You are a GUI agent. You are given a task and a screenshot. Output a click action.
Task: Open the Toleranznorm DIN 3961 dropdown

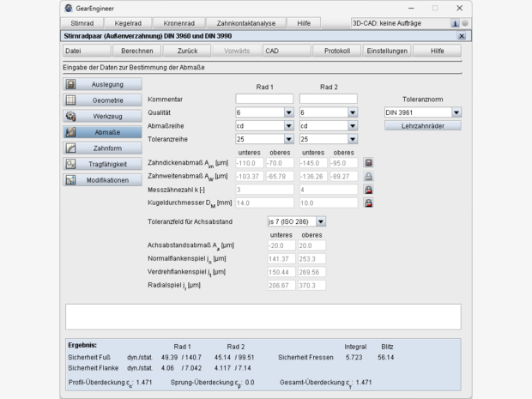tap(456, 112)
